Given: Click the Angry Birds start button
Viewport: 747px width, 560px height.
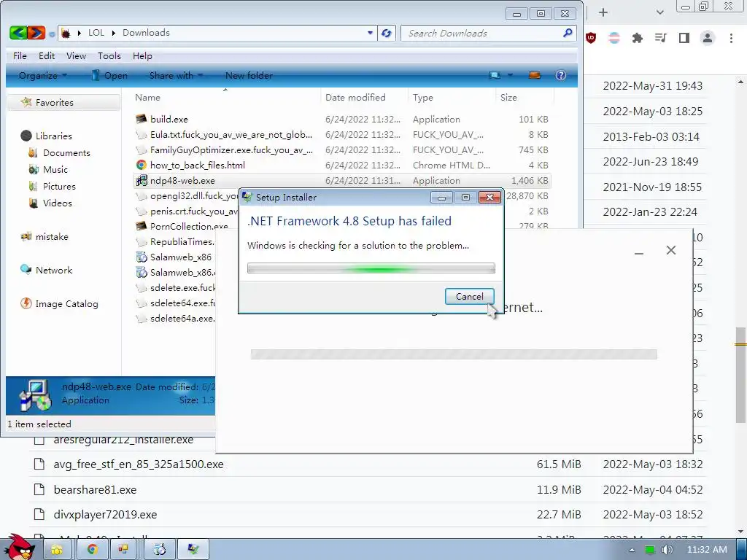Looking at the screenshot, I should point(19,547).
